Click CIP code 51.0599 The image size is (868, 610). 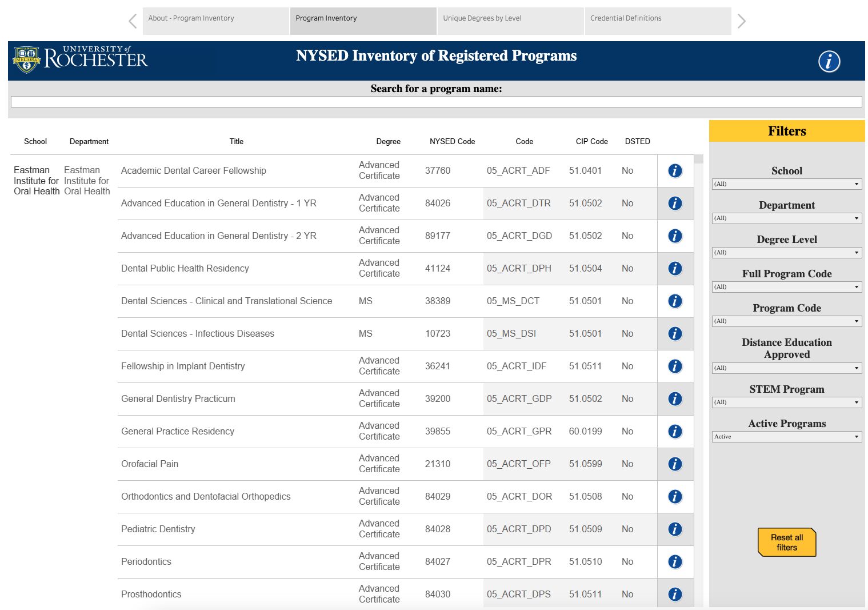click(585, 464)
